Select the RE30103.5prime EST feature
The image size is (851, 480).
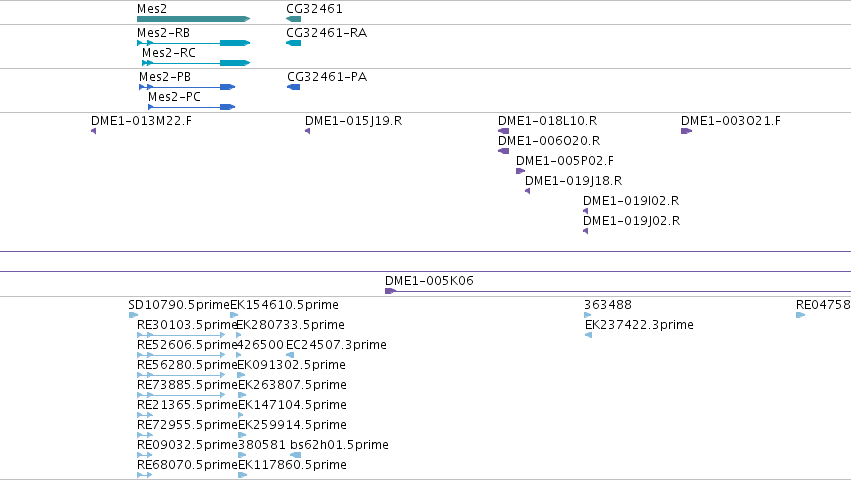pyautogui.click(x=181, y=335)
